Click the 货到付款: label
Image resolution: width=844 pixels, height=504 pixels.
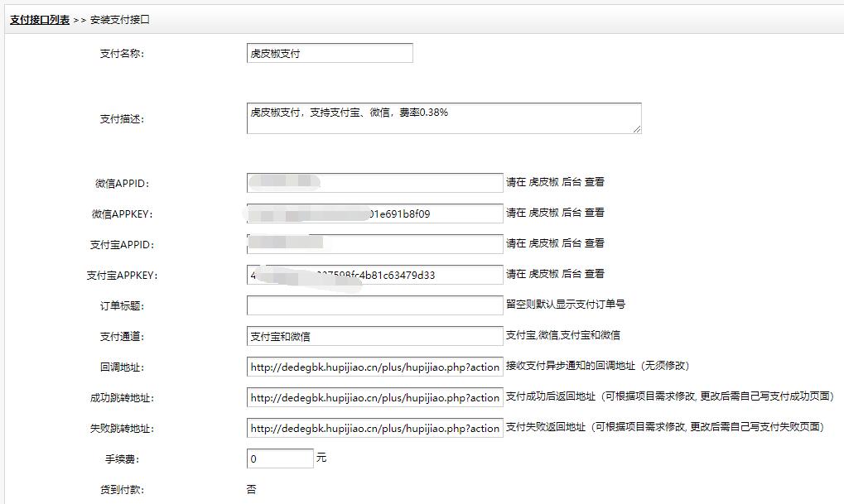[x=123, y=490]
